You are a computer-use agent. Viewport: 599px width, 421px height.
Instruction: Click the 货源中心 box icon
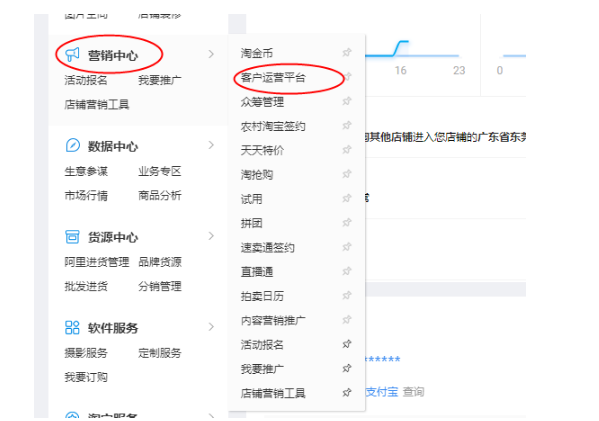tap(72, 236)
